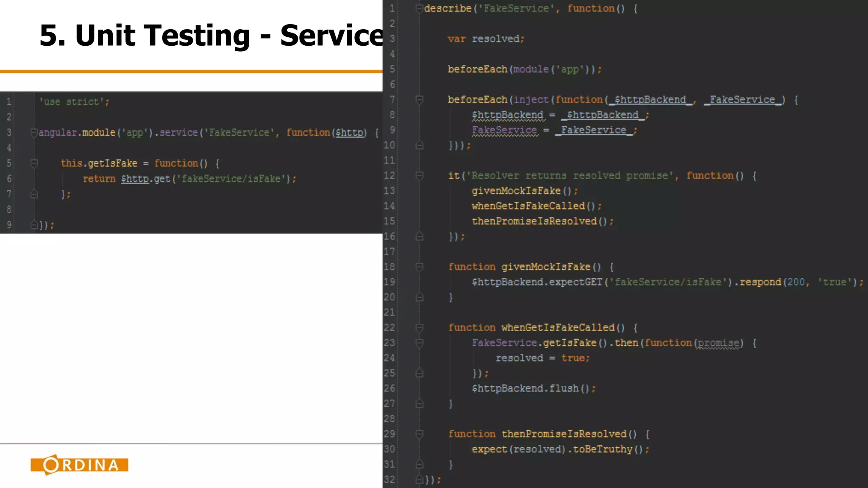
Task: Click line number 8 in service file gutter
Action: click(9, 209)
